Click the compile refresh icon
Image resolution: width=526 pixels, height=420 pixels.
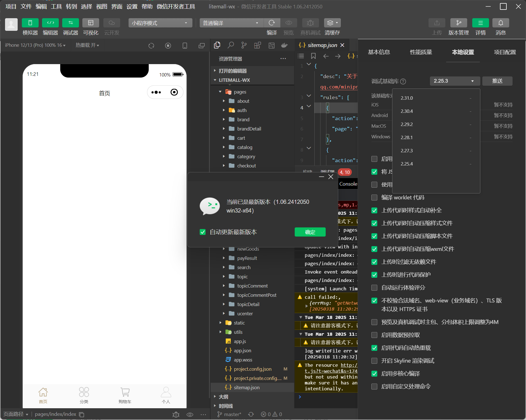[x=272, y=23]
